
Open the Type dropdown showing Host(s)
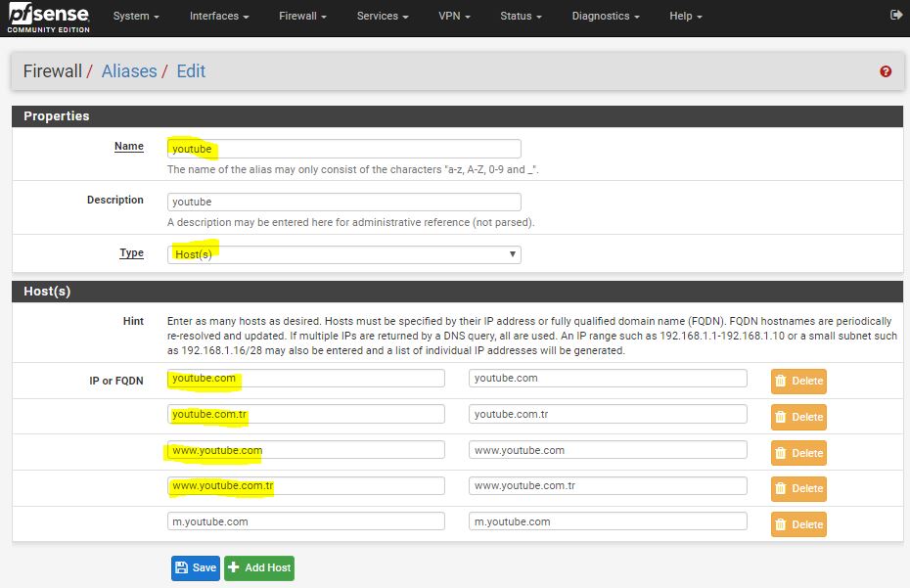(343, 254)
